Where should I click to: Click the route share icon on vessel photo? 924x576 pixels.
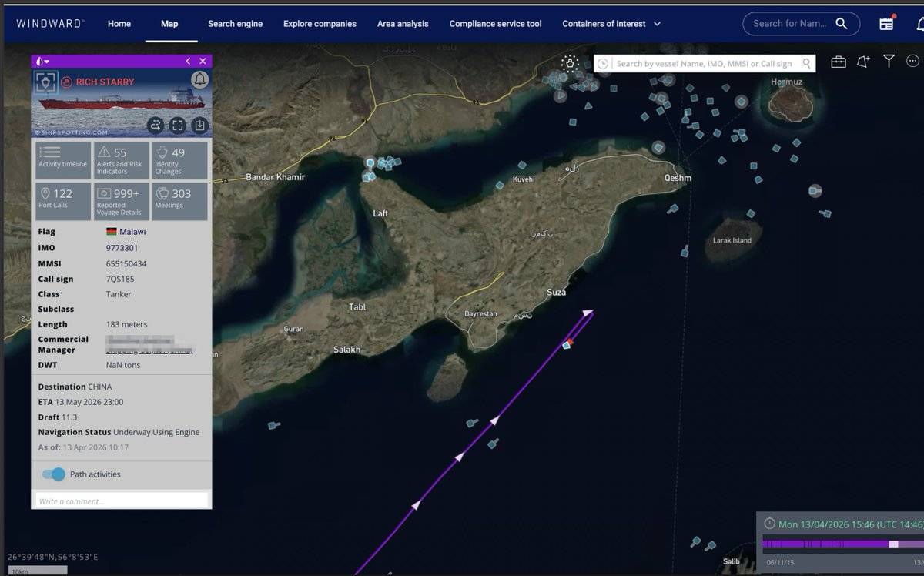156,125
